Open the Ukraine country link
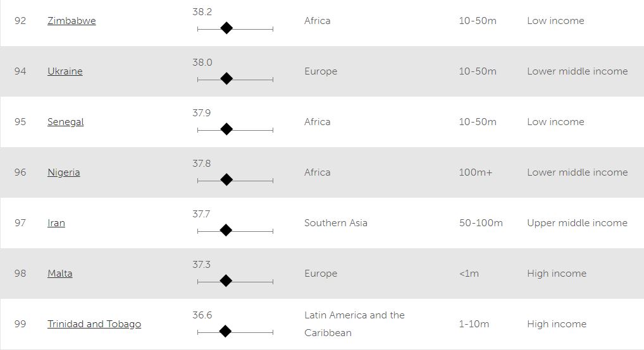Image resolution: width=644 pixels, height=350 pixels. 65,71
